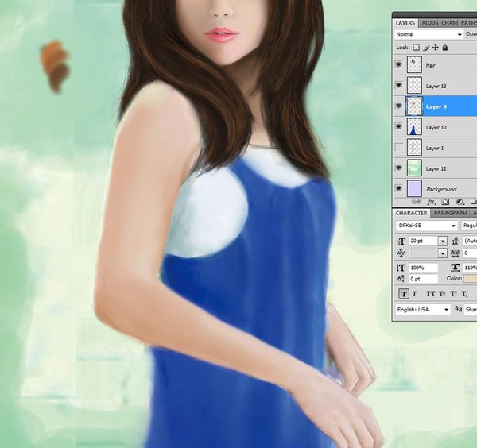Open the fx layer style menu

tap(431, 202)
